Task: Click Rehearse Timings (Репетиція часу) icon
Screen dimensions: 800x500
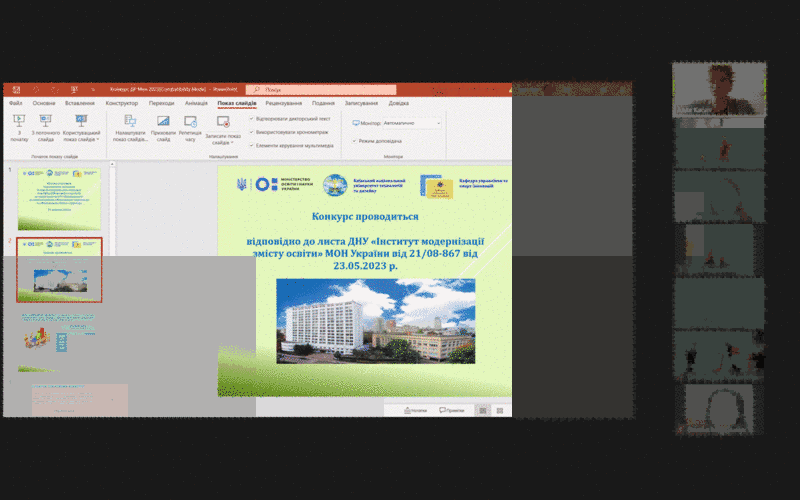Action: (190, 121)
